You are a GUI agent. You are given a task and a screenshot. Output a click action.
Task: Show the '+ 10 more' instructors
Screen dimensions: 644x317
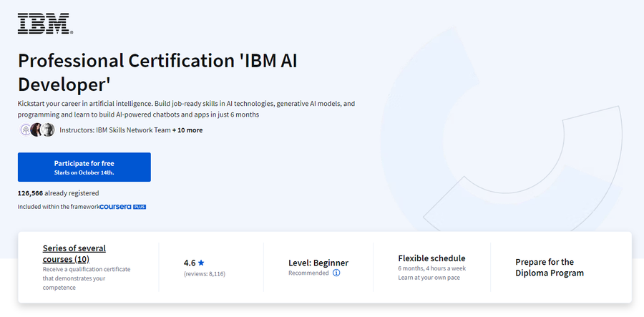coord(187,130)
